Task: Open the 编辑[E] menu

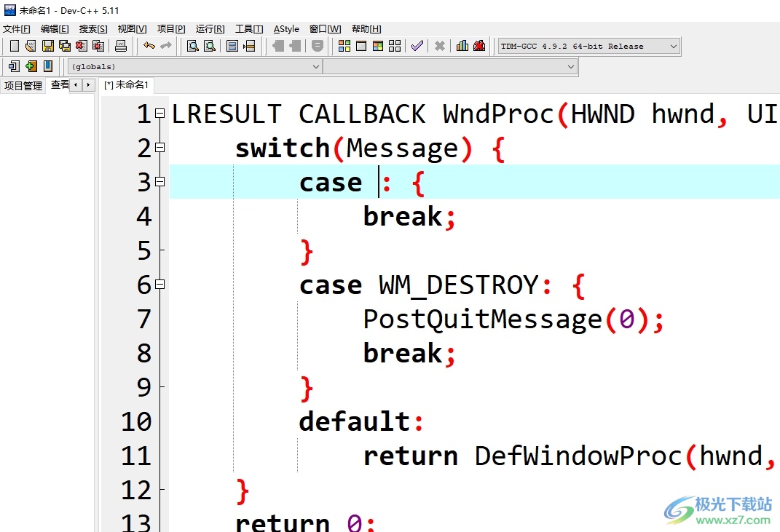Action: click(55, 29)
